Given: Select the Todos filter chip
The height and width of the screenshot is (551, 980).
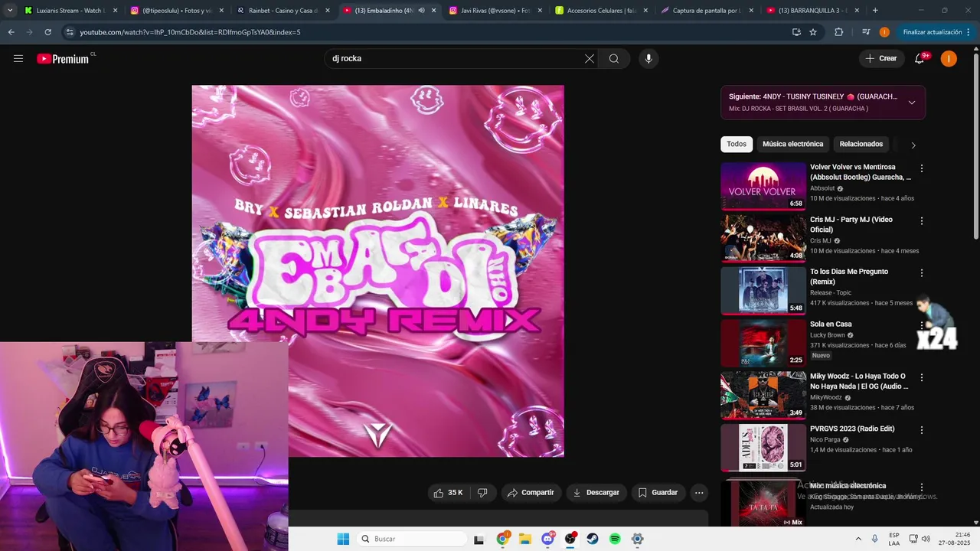Looking at the screenshot, I should 737,144.
